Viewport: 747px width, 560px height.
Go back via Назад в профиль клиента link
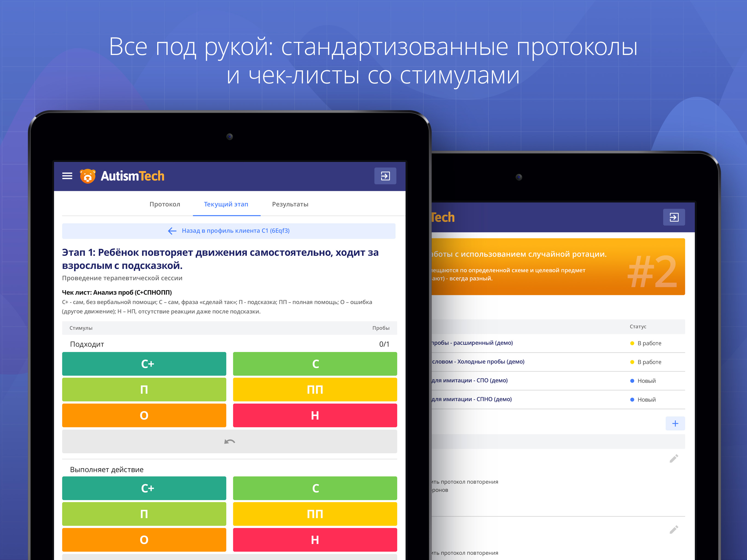point(229,231)
